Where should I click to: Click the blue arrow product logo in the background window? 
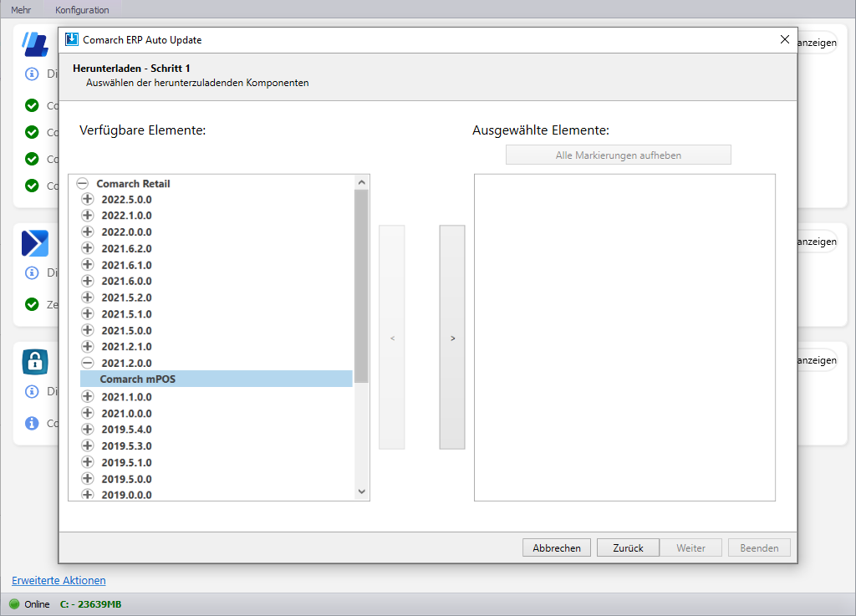(35, 243)
